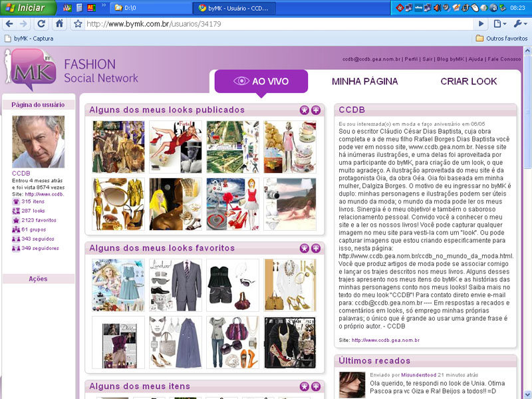Click the address bar URL field

266,23
